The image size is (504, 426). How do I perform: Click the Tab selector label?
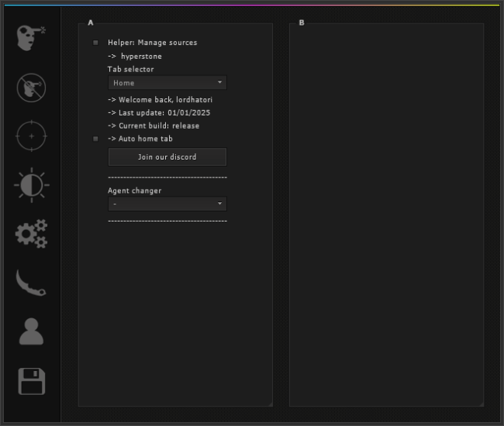pos(130,70)
